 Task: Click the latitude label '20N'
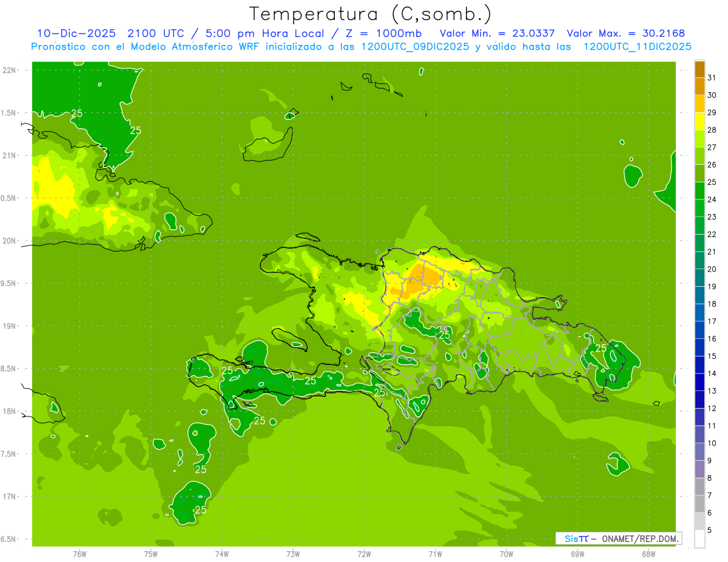click(10, 241)
